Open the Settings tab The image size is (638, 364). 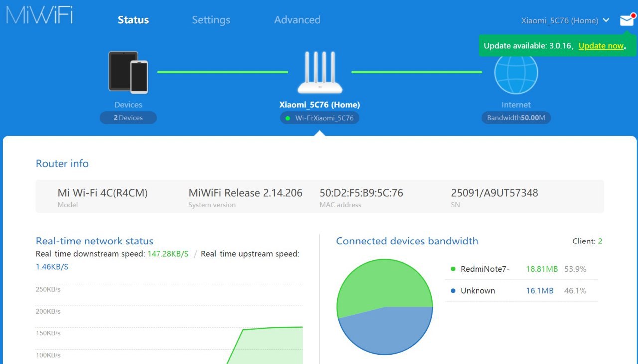click(x=211, y=20)
